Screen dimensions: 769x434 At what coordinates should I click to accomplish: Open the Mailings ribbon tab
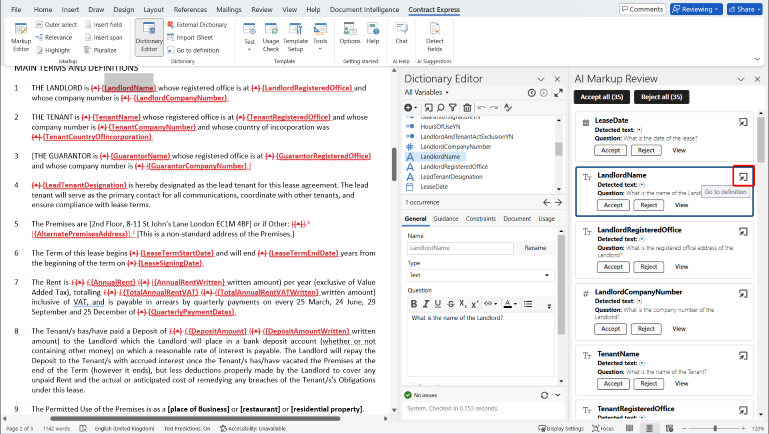[x=230, y=9]
